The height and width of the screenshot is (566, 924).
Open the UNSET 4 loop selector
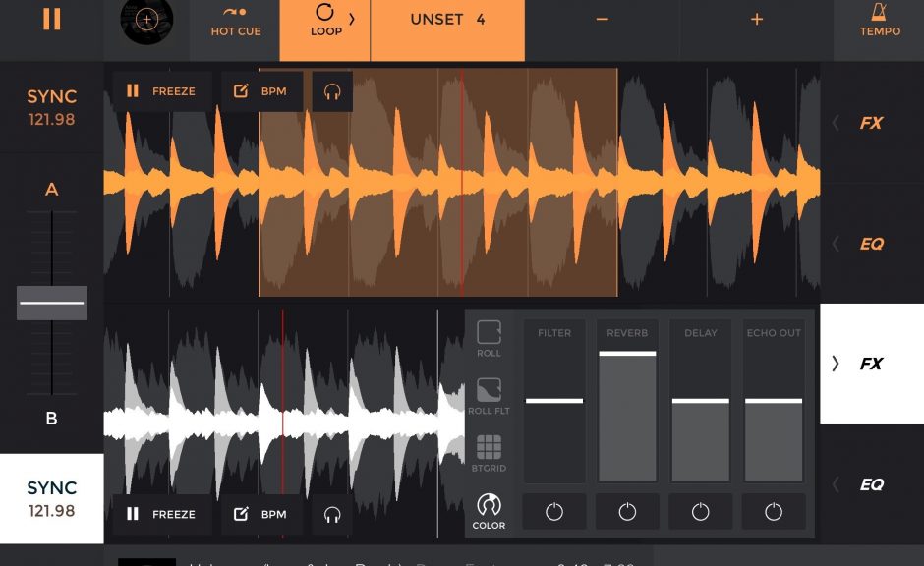coord(447,18)
